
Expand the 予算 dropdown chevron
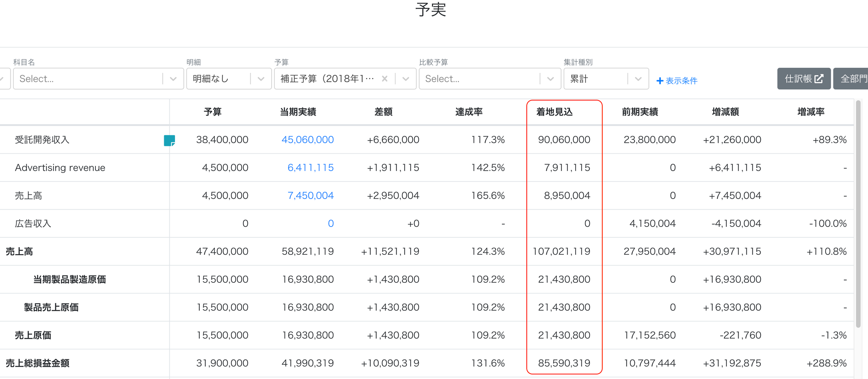[406, 79]
